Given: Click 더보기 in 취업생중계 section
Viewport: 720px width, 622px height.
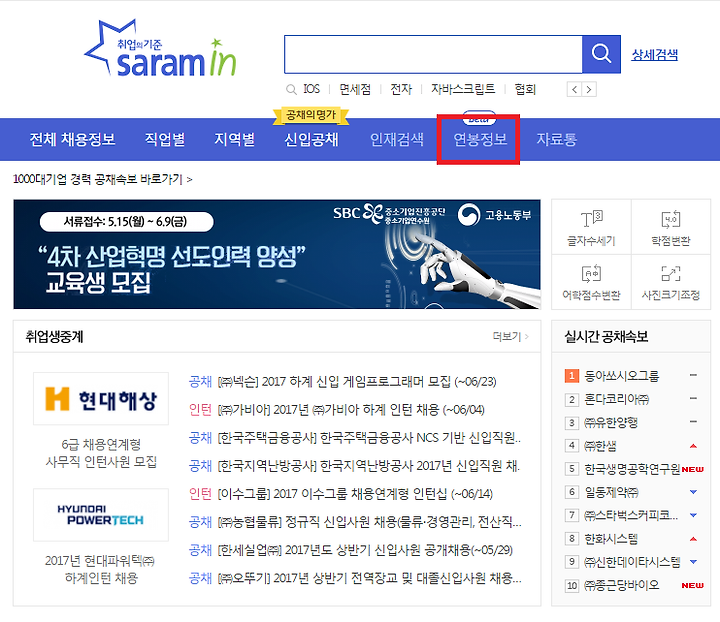Looking at the screenshot, I should pyautogui.click(x=510, y=336).
